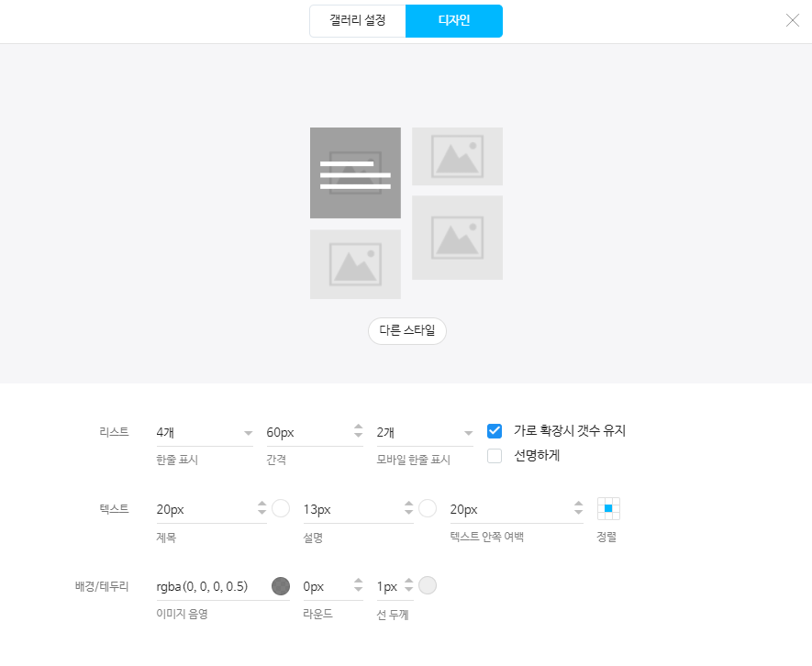
Task: Select the 디자인 tab
Action: [454, 21]
